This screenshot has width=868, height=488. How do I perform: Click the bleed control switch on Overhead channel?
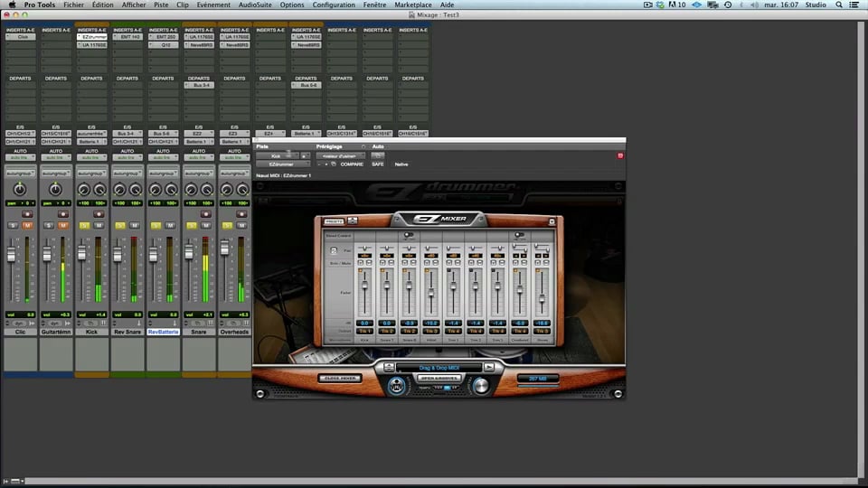tap(519, 235)
